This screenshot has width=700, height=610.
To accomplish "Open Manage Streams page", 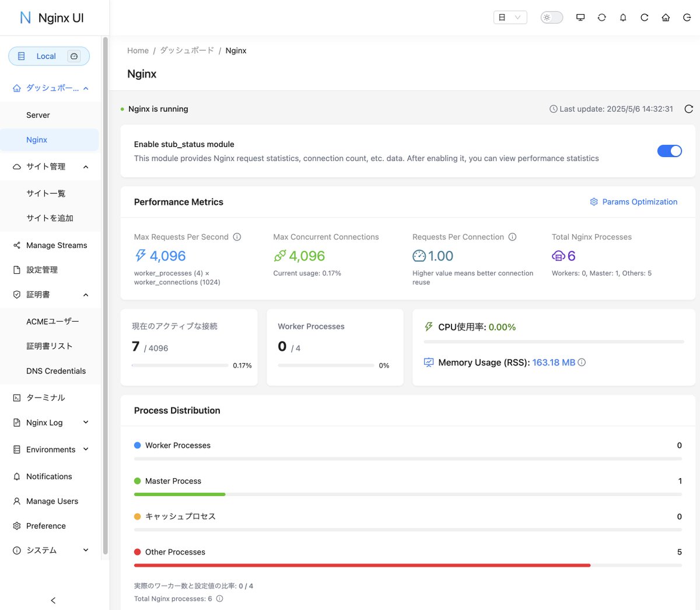I will pos(51,245).
